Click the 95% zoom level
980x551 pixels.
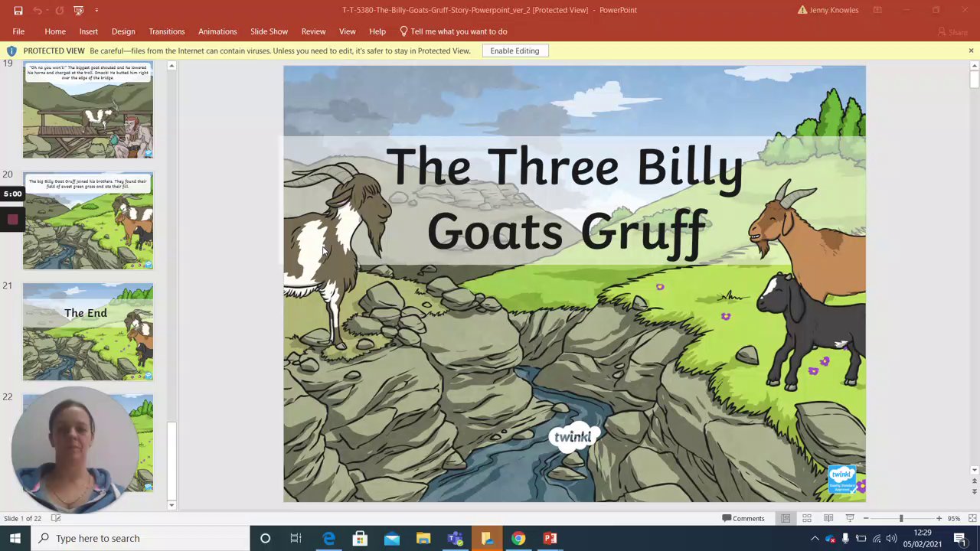click(954, 518)
